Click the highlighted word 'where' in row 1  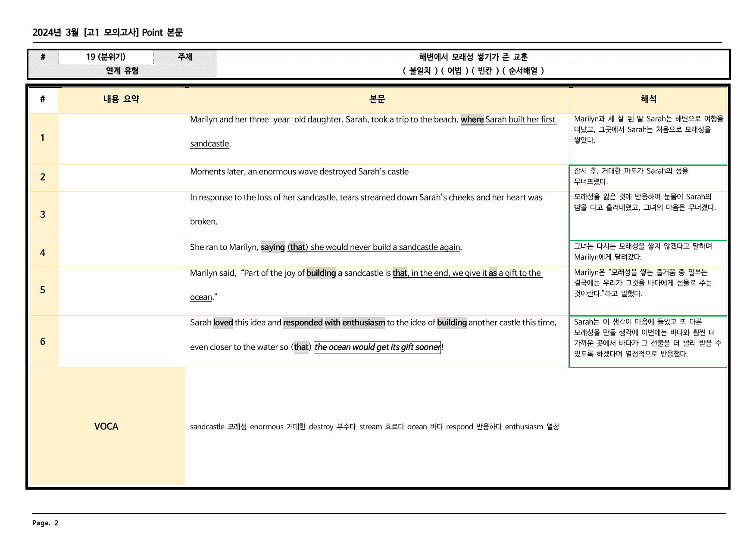click(472, 120)
